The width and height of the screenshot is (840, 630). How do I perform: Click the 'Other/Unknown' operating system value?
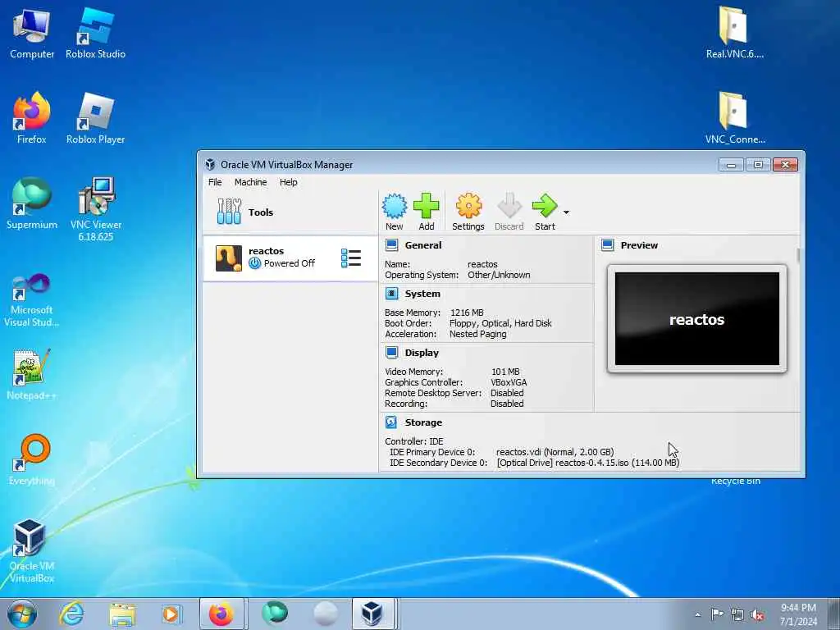tap(499, 275)
